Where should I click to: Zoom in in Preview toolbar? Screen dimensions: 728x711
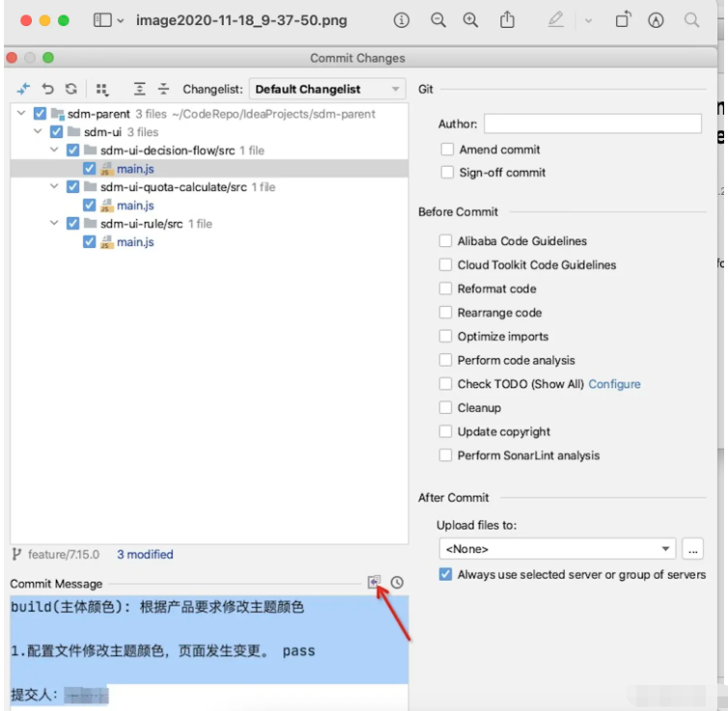471,20
